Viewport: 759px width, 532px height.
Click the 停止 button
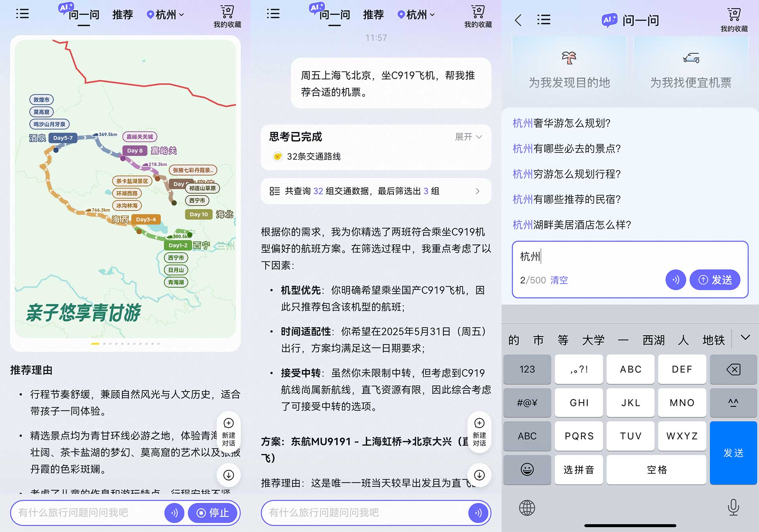point(213,513)
